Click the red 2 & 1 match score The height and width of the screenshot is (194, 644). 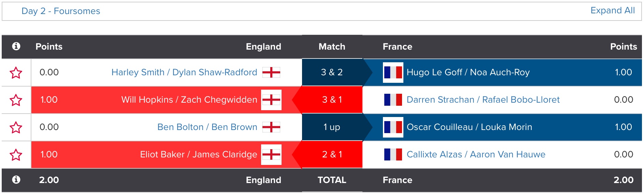[332, 155]
